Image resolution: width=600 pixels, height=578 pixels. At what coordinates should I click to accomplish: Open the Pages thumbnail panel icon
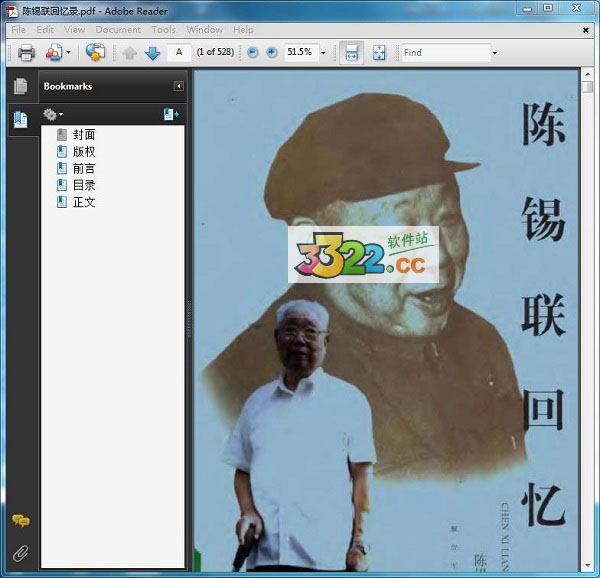20,86
